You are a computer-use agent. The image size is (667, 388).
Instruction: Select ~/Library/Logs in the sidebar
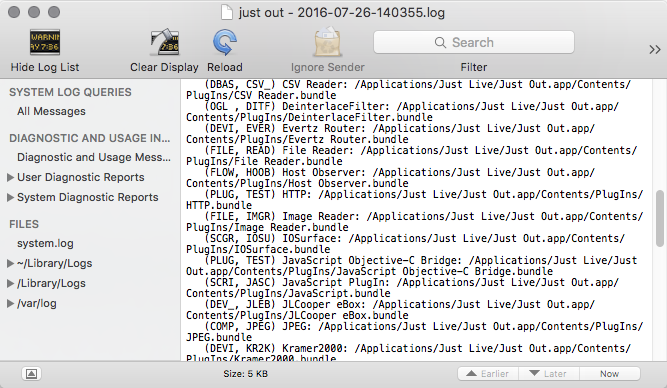(x=54, y=263)
